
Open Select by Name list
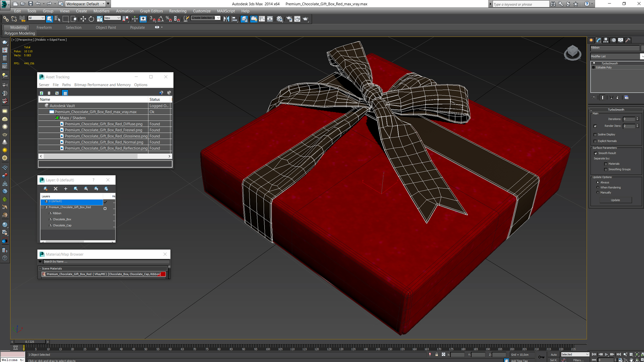pos(57,19)
